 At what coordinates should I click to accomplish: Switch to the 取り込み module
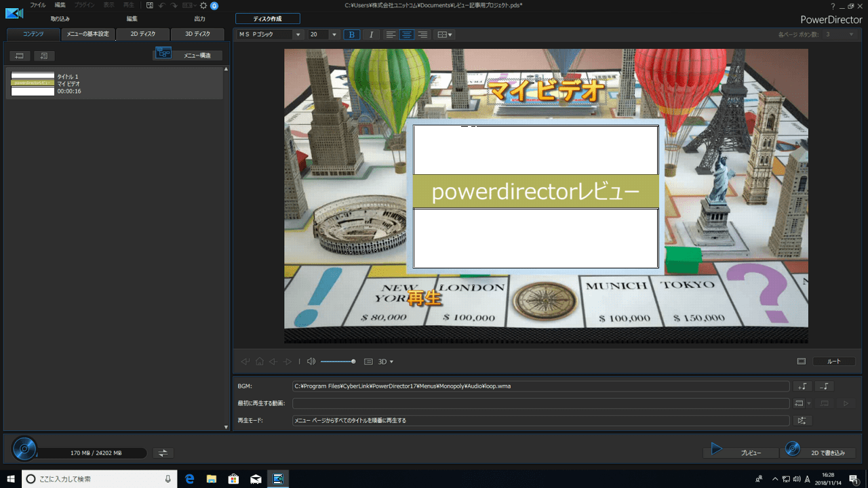click(60, 19)
